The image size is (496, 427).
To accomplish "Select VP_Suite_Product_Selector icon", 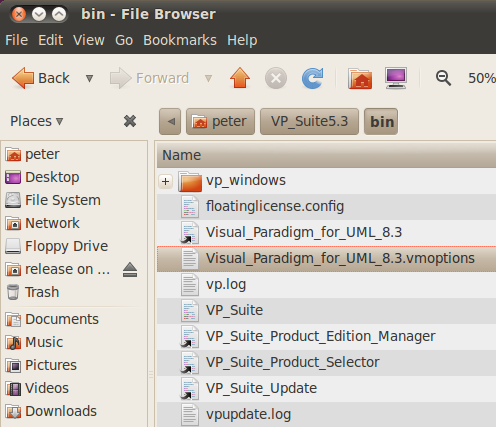I will pos(190,363).
